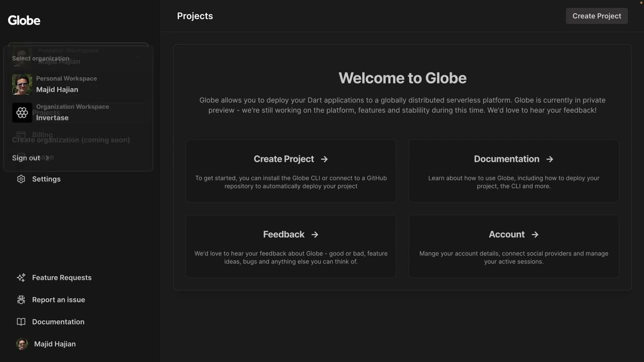Screen dimensions: 644x362
Task: Open the Majid Hajian avatar at sidebar bottom
Action: (x=22, y=344)
